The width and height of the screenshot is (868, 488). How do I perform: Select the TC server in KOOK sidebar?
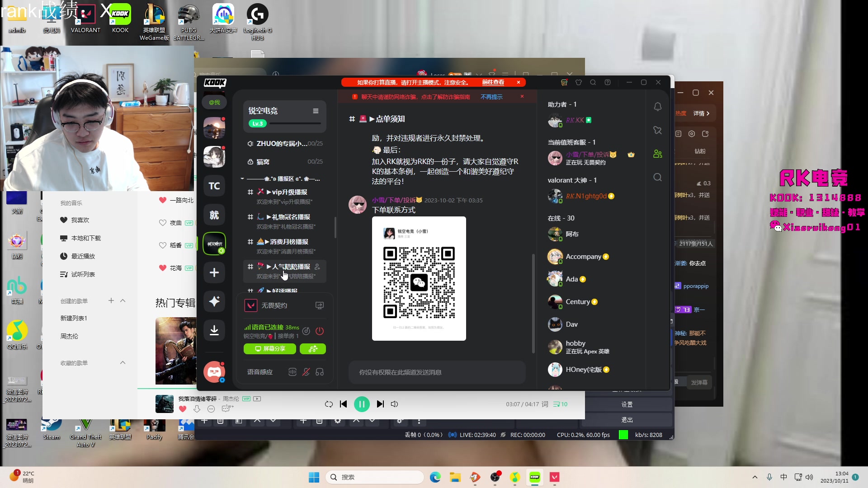point(214,186)
